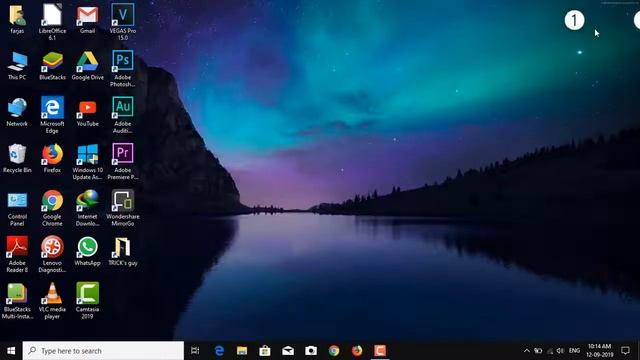The width and height of the screenshot is (640, 360).
Task: Select Camtasia 2019 desktop icon
Action: click(x=87, y=301)
